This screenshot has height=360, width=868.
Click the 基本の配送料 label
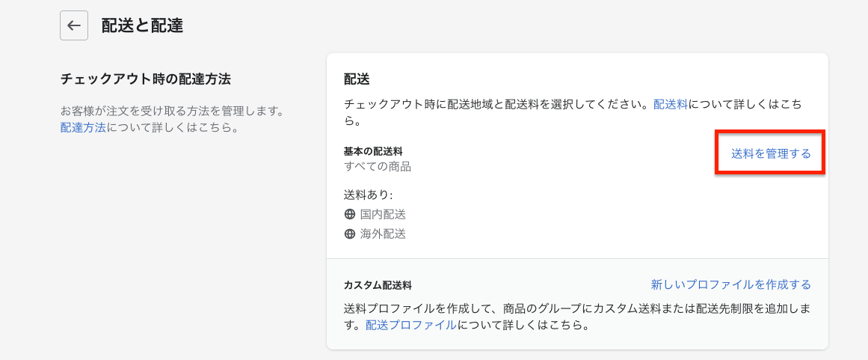tap(372, 151)
